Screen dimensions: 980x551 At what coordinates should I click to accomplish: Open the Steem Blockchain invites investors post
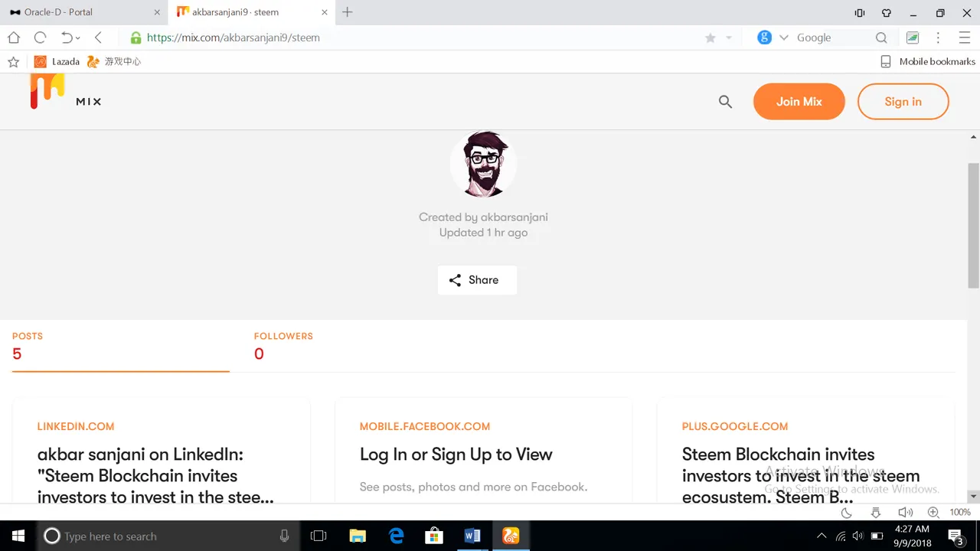(801, 476)
